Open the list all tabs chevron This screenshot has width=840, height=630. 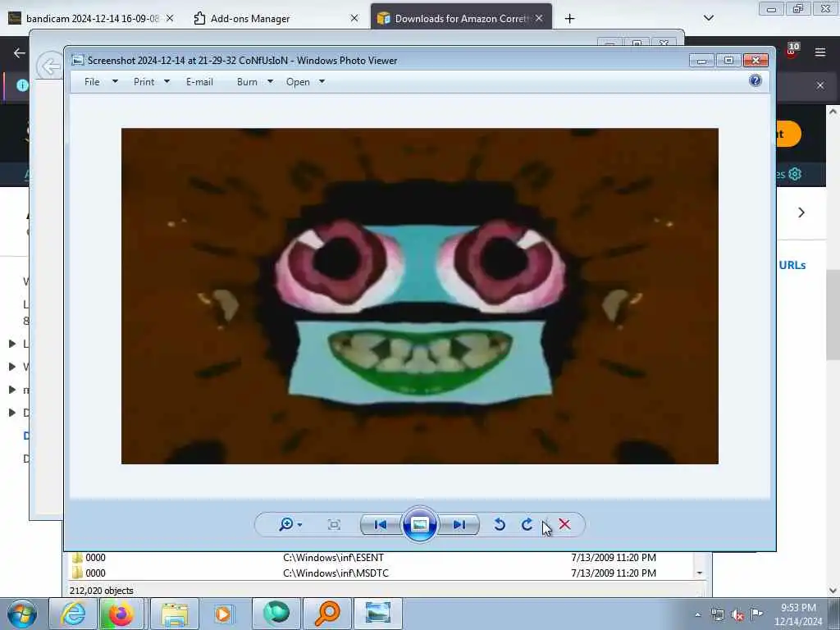pos(708,18)
